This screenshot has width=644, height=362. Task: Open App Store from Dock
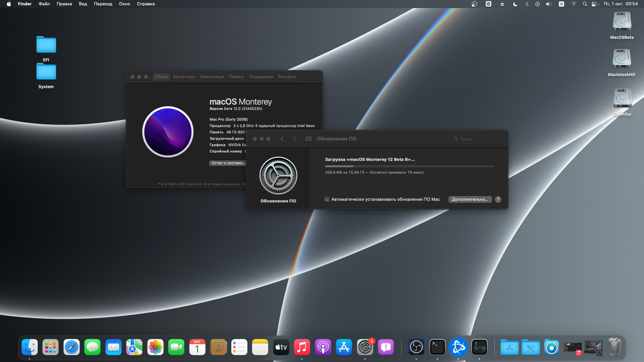click(x=344, y=347)
